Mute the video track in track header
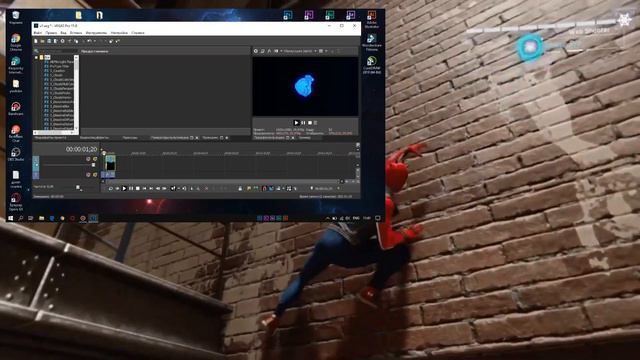The image size is (640, 360). coord(88,159)
